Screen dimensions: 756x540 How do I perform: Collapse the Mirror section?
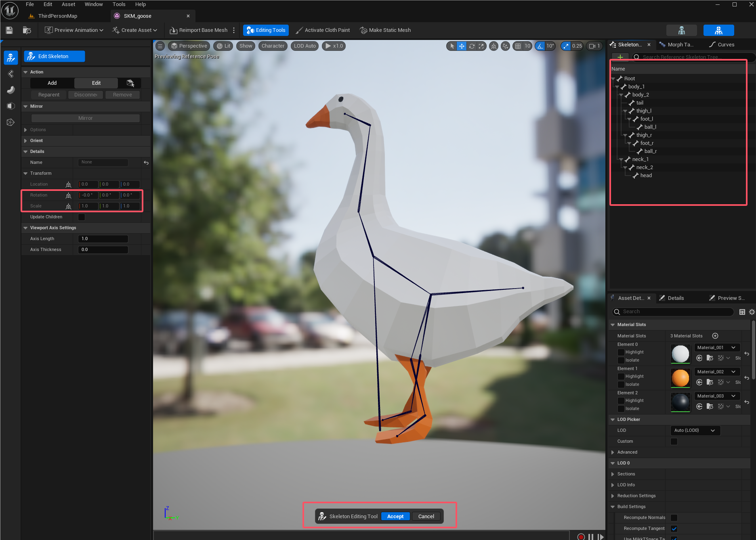pos(26,107)
